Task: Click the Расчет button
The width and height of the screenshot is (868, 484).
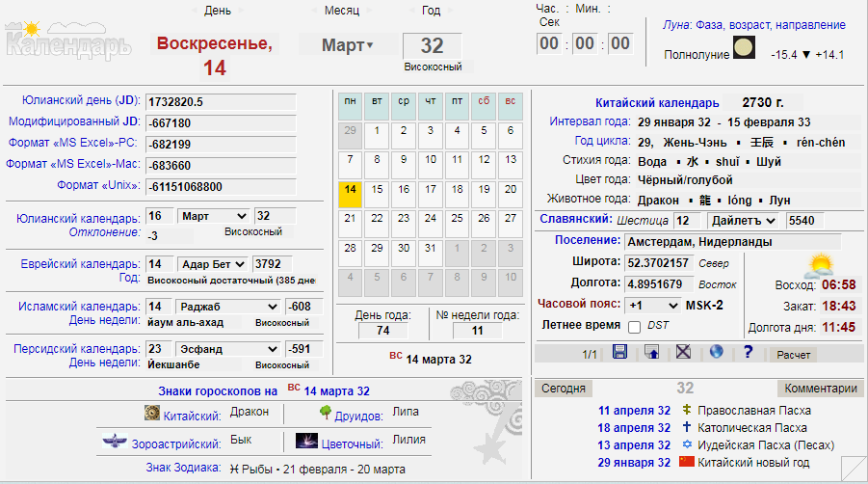Action: click(x=793, y=355)
